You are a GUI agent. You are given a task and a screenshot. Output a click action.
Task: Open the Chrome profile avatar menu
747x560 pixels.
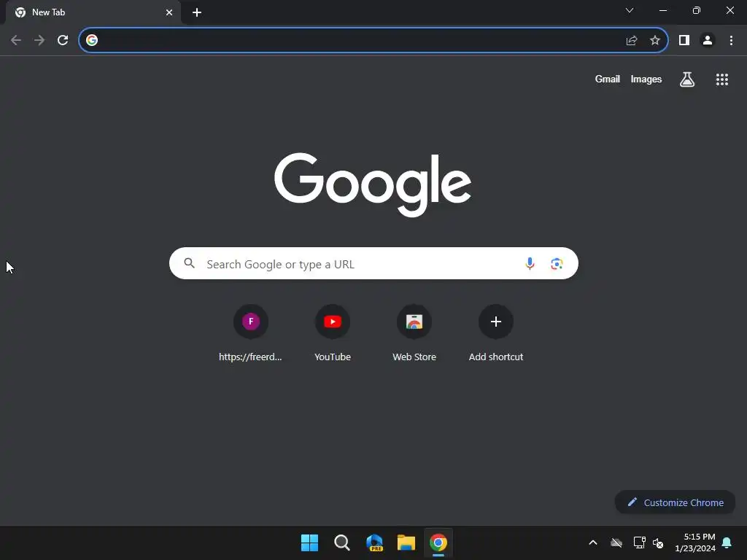[708, 41]
